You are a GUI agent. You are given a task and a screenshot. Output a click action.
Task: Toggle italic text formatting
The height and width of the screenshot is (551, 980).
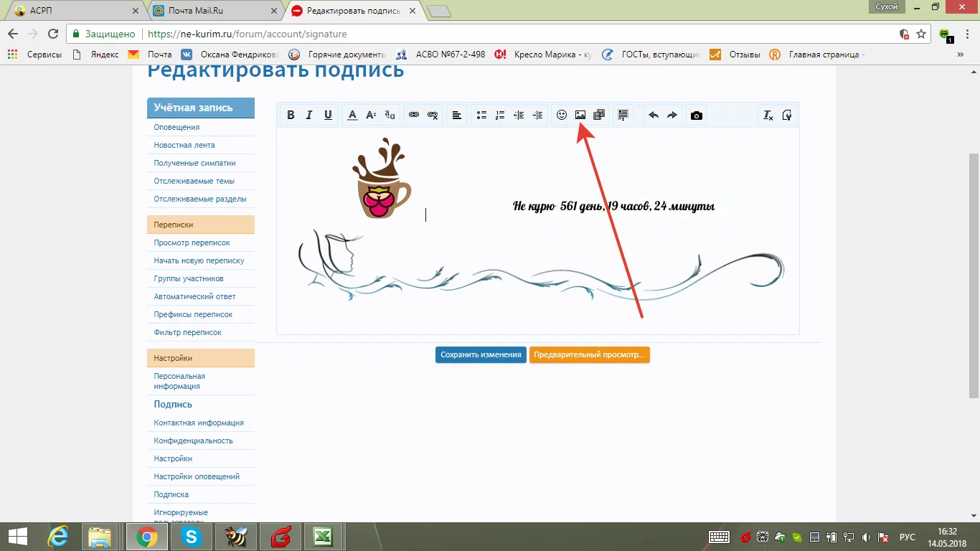(x=309, y=116)
